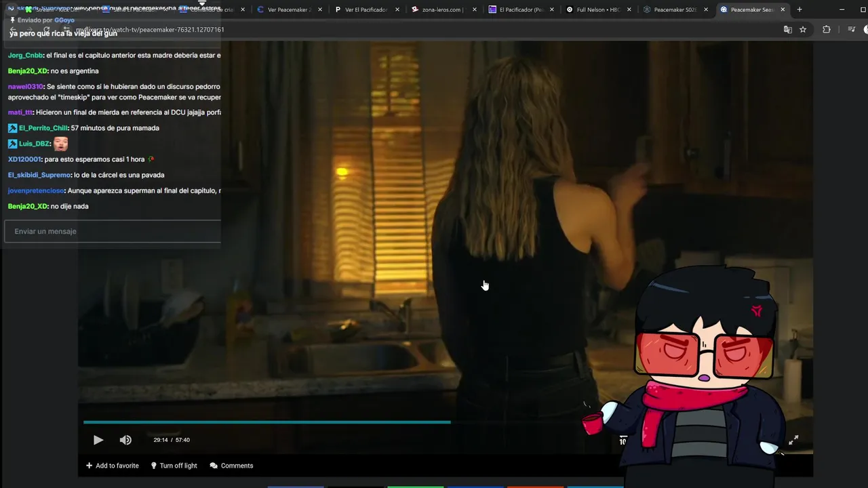This screenshot has width=868, height=488.
Task: Click chat username Jorg_Cnbb
Action: pos(25,55)
